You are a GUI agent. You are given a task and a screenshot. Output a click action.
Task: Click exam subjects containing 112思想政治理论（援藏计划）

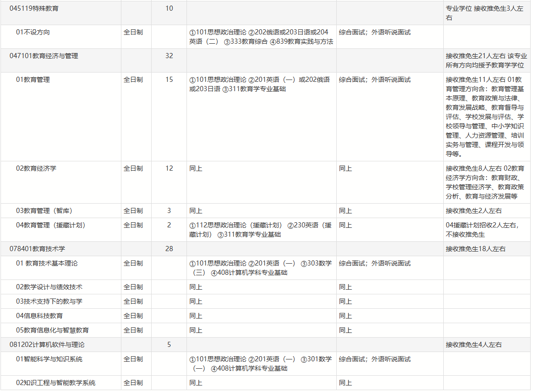[260, 230]
